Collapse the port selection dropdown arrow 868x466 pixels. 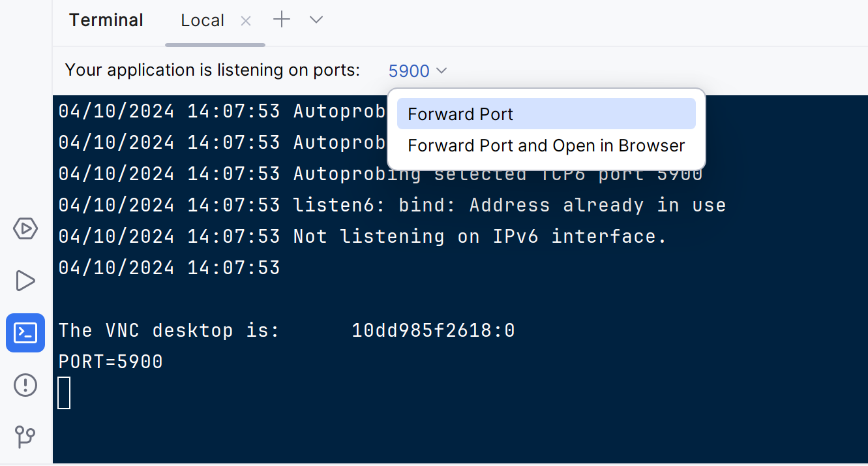443,70
